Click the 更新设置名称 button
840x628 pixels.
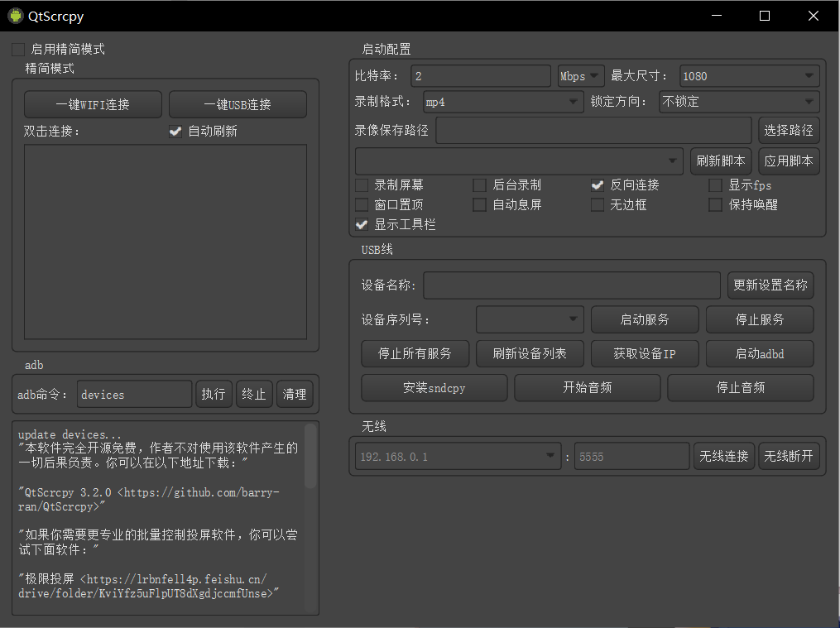770,285
